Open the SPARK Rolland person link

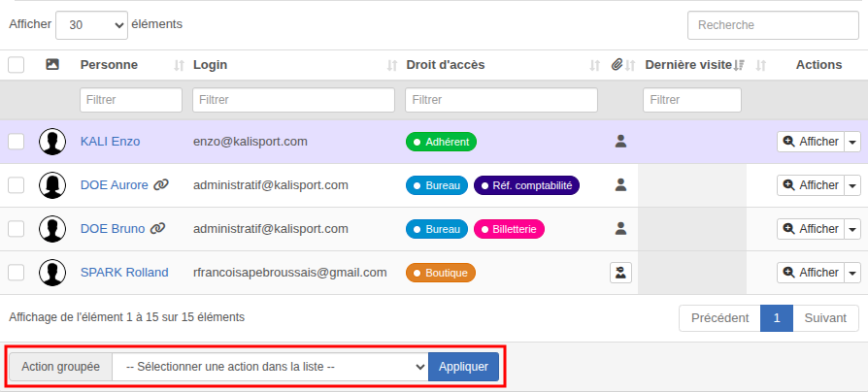point(124,273)
